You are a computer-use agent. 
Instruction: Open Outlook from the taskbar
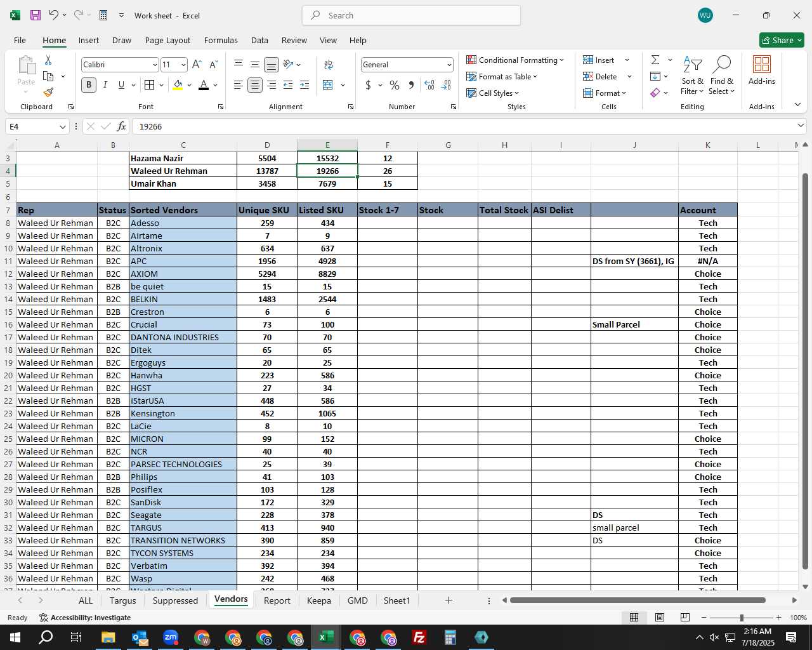click(x=140, y=637)
